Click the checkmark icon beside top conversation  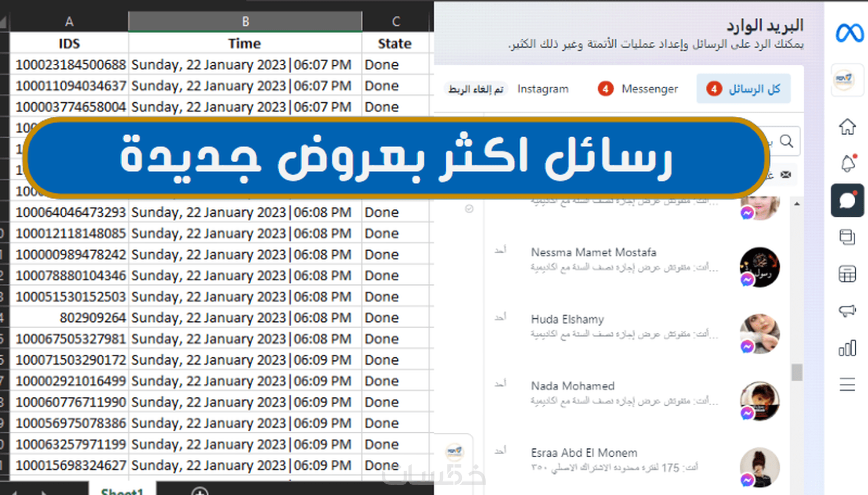click(x=469, y=209)
